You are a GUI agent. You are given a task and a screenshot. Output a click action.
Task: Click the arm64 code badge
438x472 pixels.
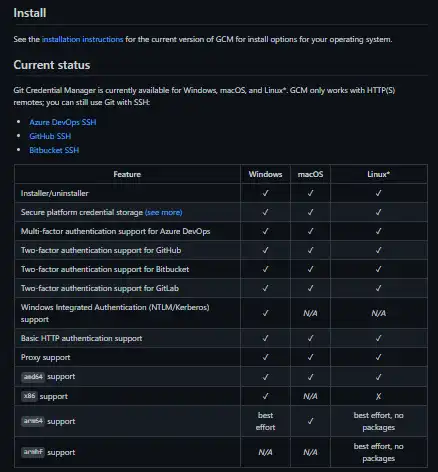pos(33,421)
